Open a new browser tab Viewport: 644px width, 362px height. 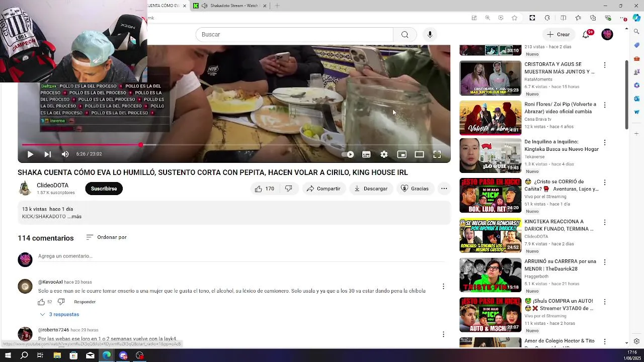click(x=277, y=6)
